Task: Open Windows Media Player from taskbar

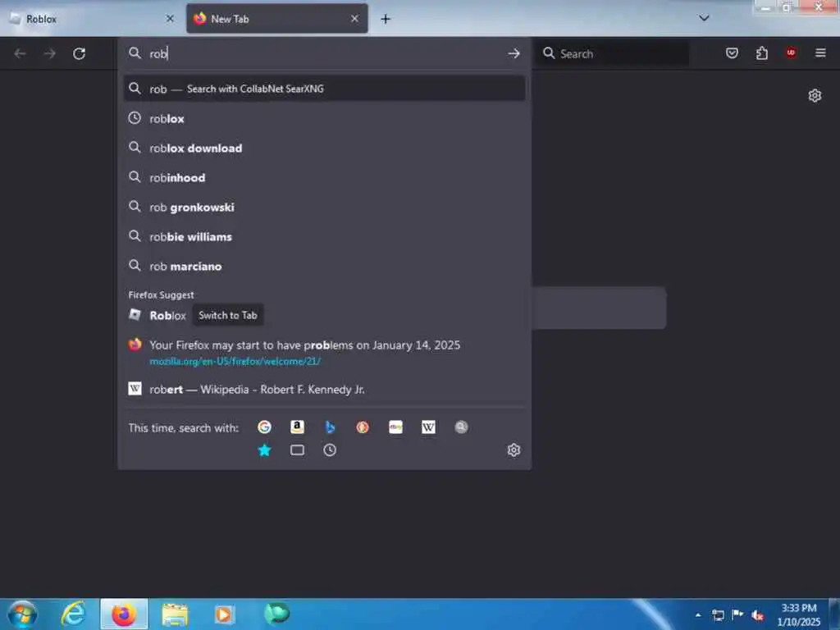Action: pyautogui.click(x=224, y=614)
